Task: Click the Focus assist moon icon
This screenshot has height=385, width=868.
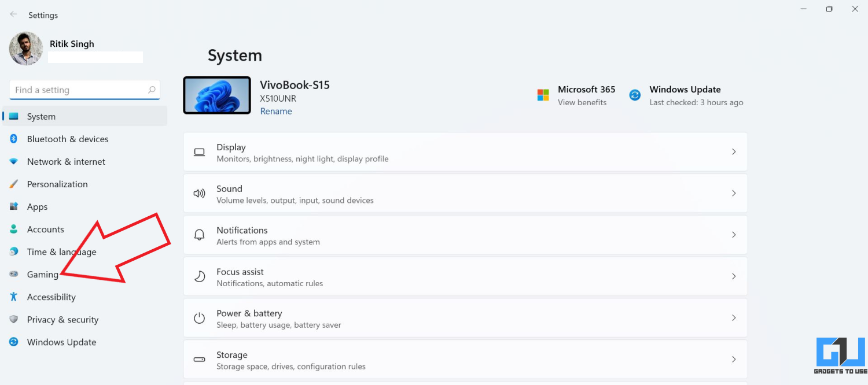Action: (x=200, y=276)
